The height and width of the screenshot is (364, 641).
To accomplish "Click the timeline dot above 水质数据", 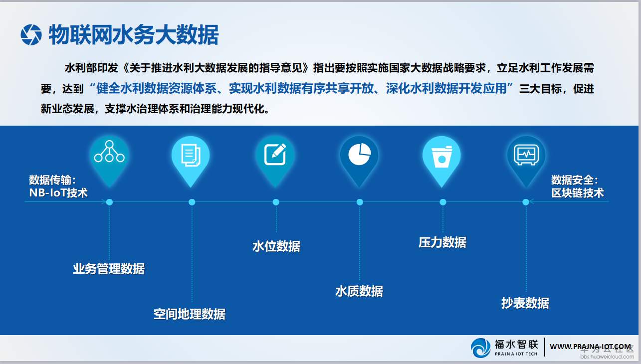I will point(360,202).
